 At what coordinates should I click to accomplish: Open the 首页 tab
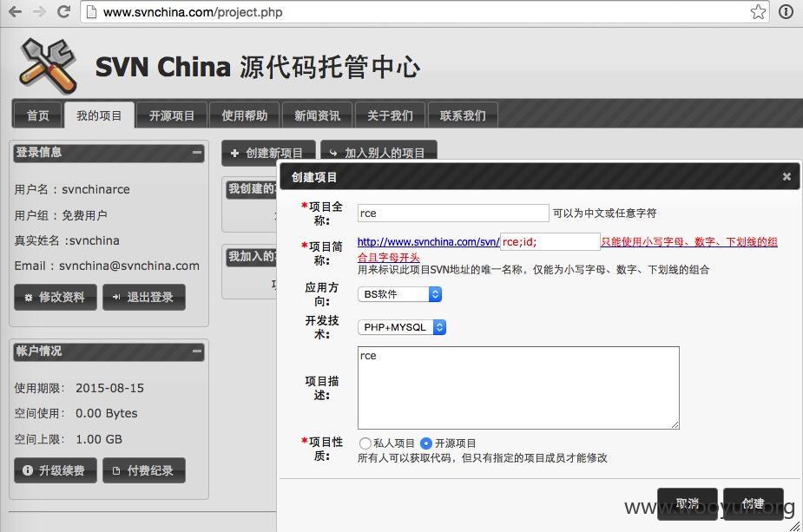(37, 115)
